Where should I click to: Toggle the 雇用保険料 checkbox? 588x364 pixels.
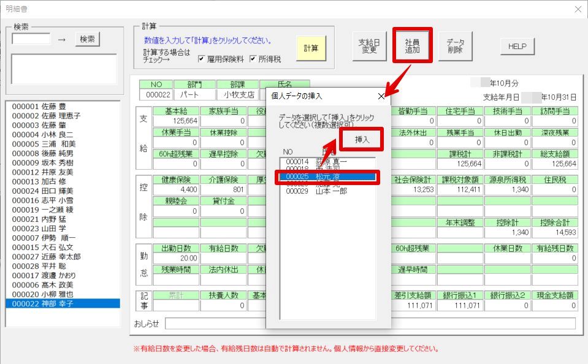[202, 59]
